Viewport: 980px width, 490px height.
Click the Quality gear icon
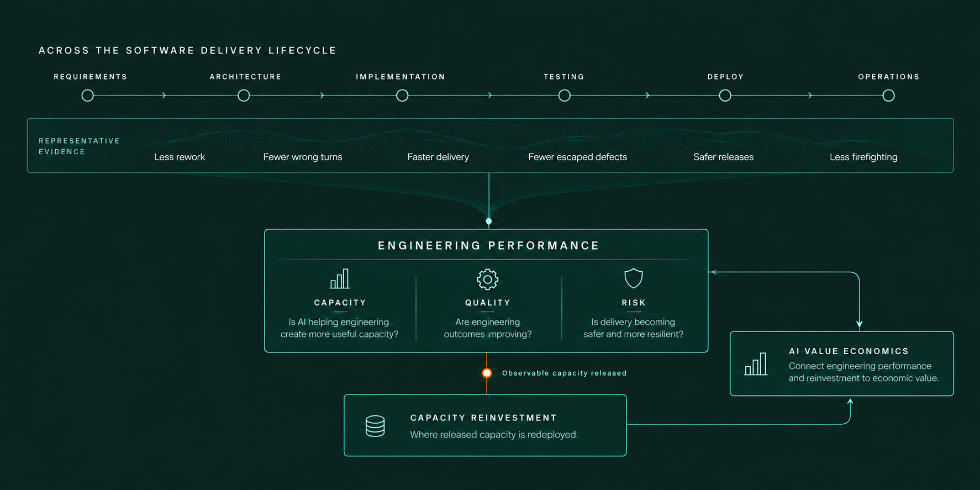(x=487, y=280)
